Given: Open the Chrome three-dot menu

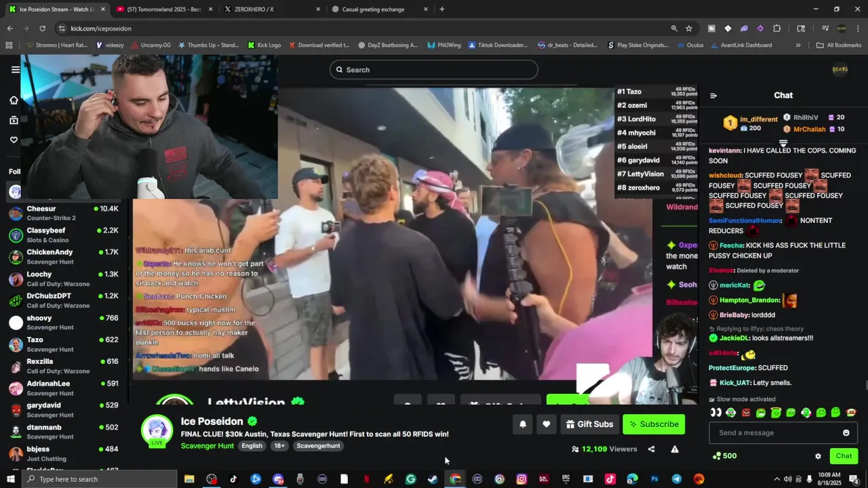Looking at the screenshot, I should [x=858, y=28].
